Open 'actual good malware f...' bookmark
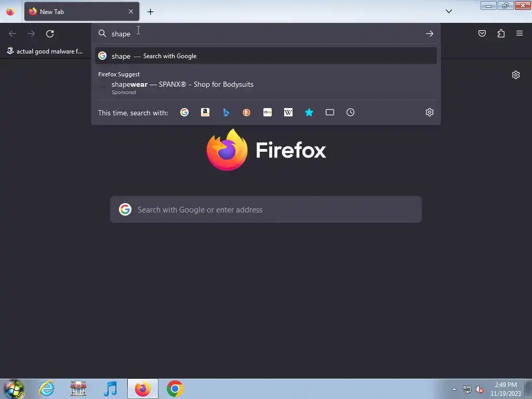 (x=45, y=51)
